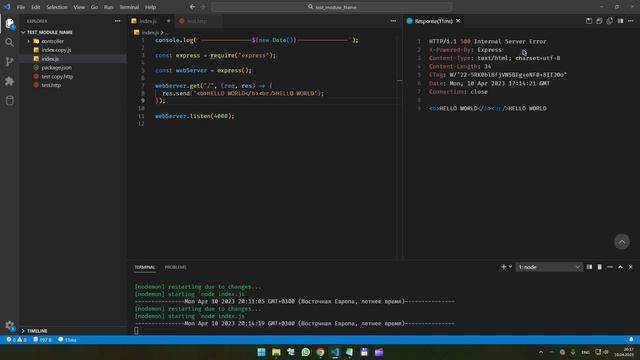Image resolution: width=640 pixels, height=360 pixels.
Task: Click the Save Full Response icon
Action: tap(589, 21)
